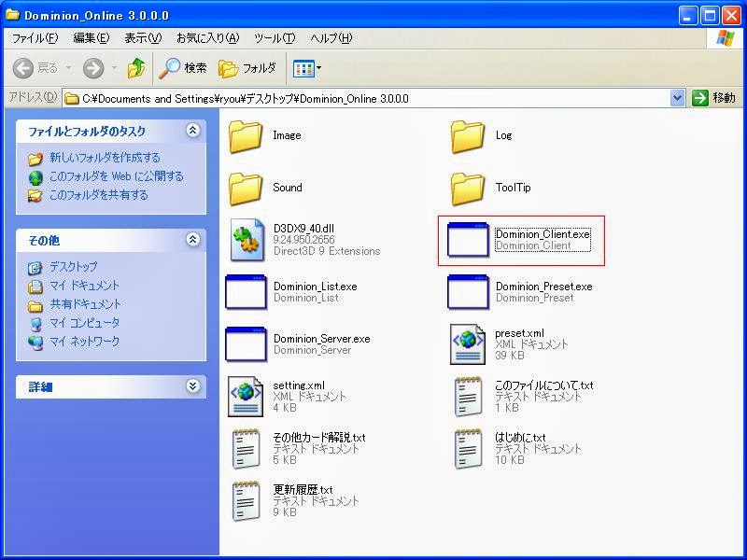The image size is (747, 560).
Task: Select the Sound folder icon
Action: coord(246,189)
